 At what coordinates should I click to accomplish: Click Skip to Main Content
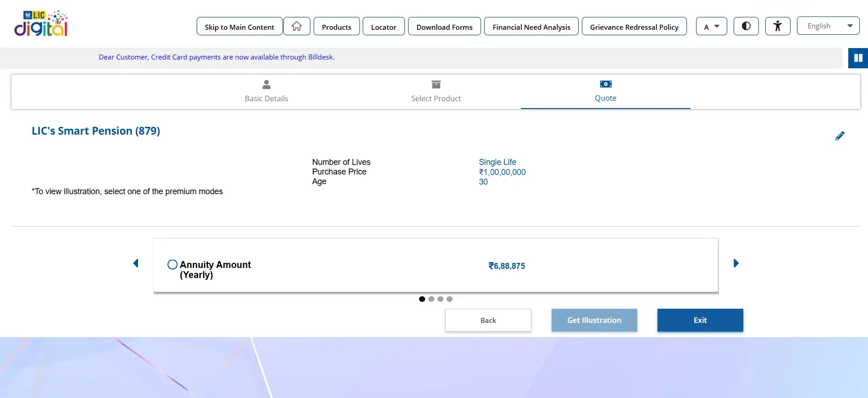(239, 26)
